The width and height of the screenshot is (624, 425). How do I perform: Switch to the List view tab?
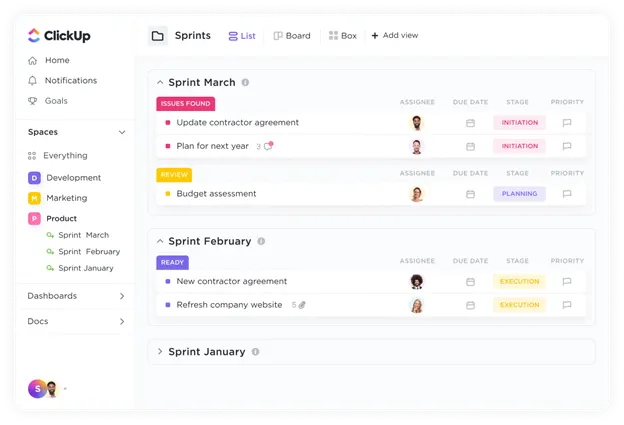point(242,36)
